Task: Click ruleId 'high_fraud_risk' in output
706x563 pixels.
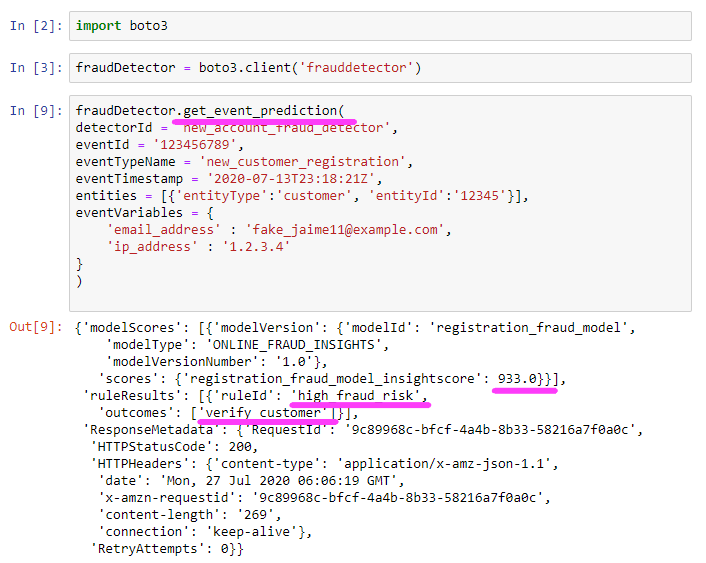Action: click(x=356, y=396)
